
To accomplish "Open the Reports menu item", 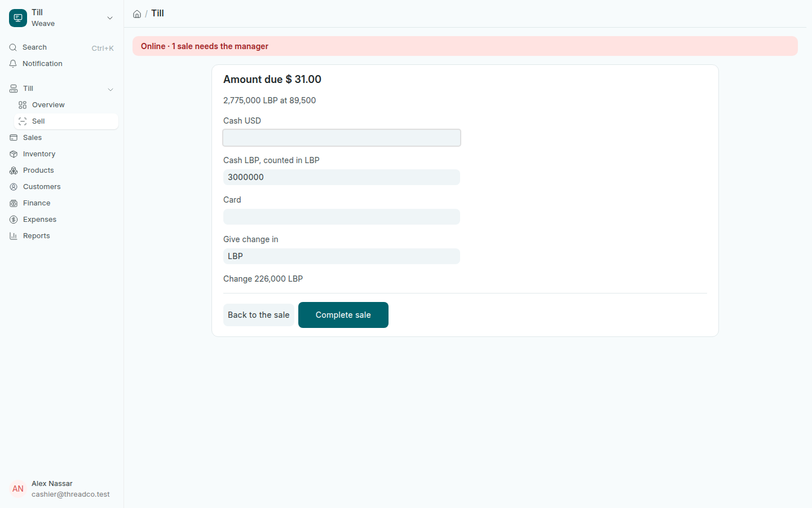I will pos(62,236).
